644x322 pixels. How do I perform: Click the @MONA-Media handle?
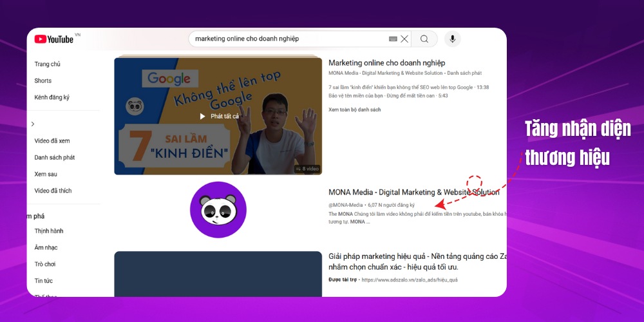(x=346, y=205)
